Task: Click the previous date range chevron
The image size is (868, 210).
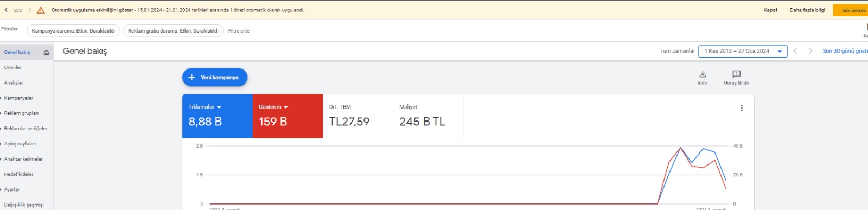Action: click(x=795, y=51)
